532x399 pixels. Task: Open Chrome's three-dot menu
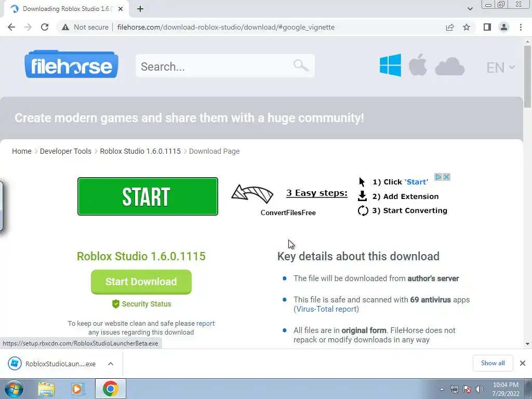tap(521, 27)
